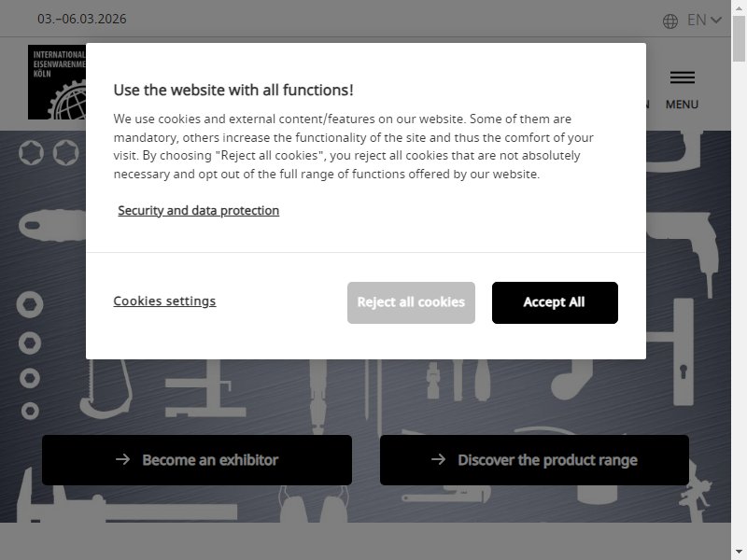Click the smallest hex nut icon on left
This screenshot has width=747, height=560.
tap(30, 411)
